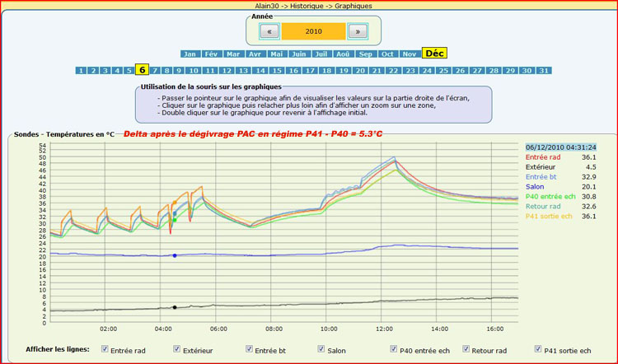Hide the P41 sortie ech line
Viewport: 618px width, 364px height.
pos(539,349)
